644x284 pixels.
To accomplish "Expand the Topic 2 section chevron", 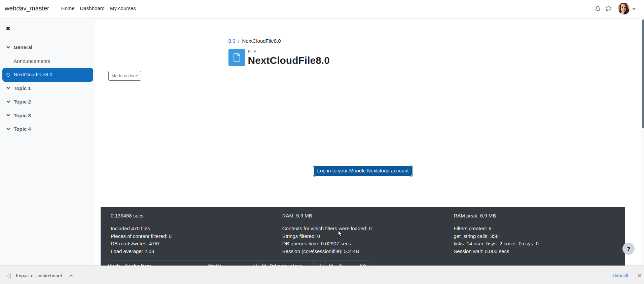I will [8, 102].
